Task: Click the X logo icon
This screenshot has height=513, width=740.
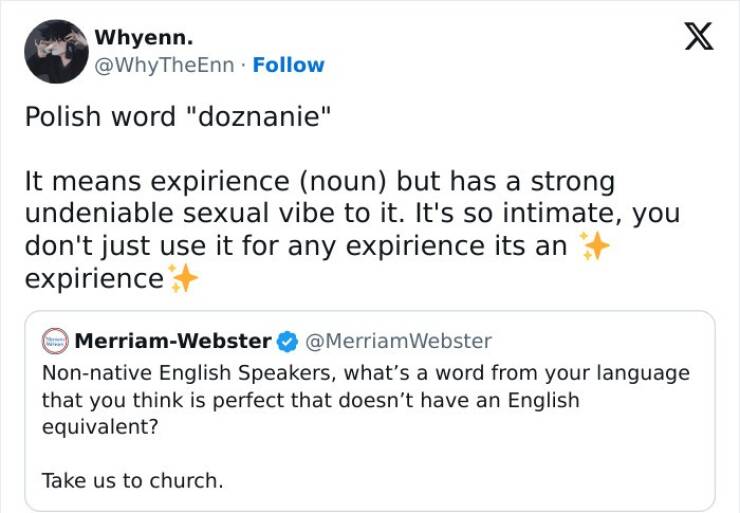Action: [697, 37]
